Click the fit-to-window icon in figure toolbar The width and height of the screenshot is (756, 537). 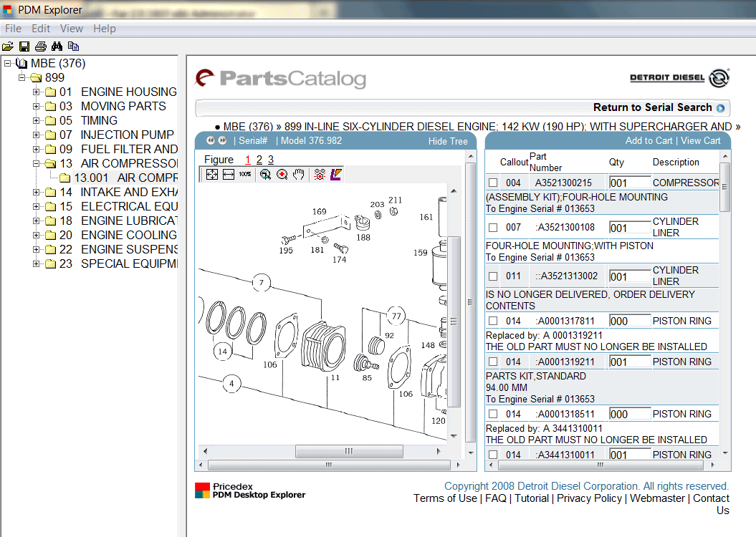click(211, 175)
